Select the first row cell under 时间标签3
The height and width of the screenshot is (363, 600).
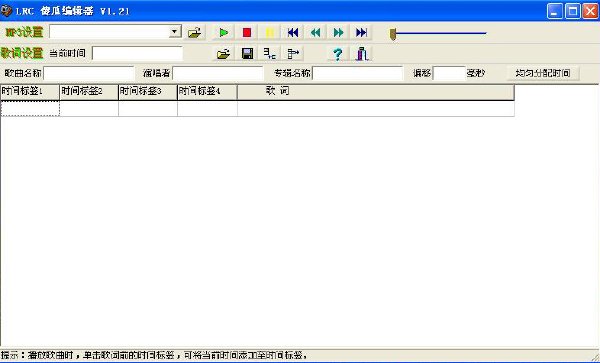[148, 109]
